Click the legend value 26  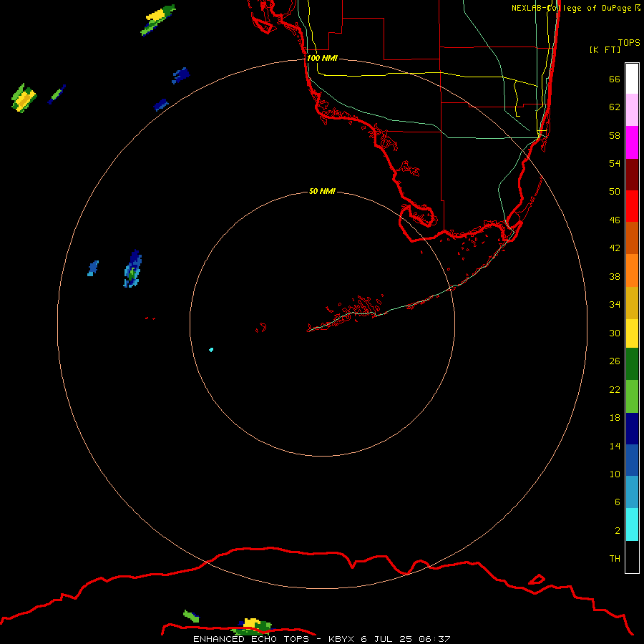pyautogui.click(x=615, y=361)
